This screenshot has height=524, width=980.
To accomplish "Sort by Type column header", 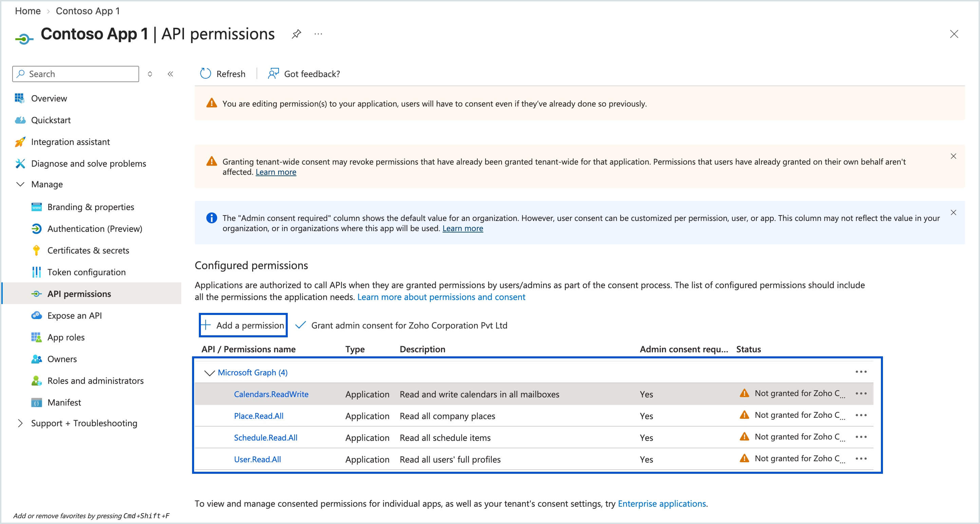I will (x=355, y=349).
